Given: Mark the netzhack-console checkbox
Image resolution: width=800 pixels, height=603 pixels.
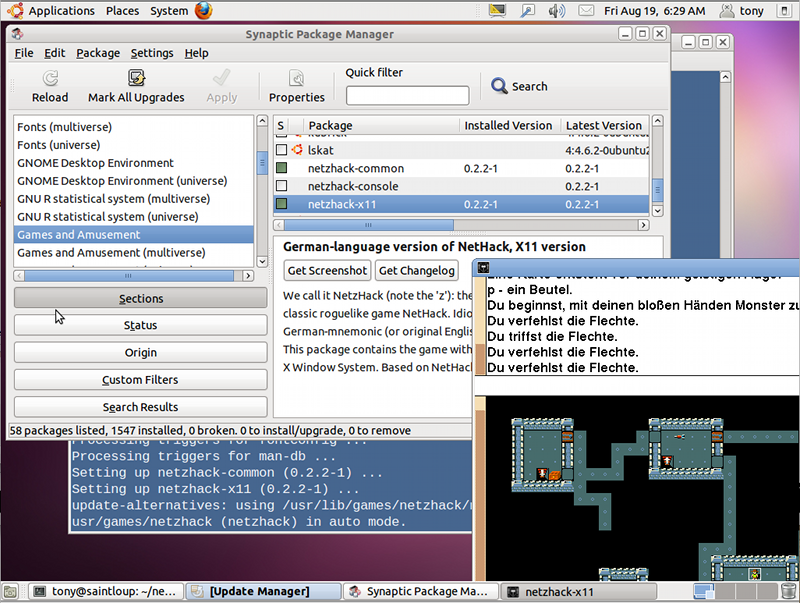Looking at the screenshot, I should point(281,186).
